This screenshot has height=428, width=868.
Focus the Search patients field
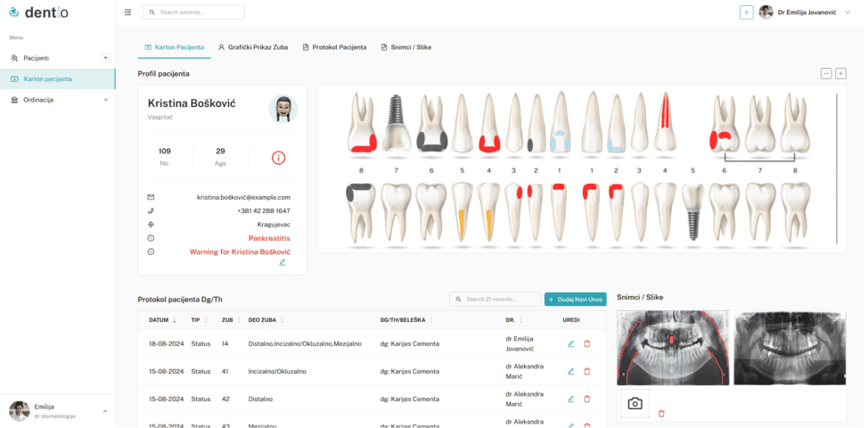pos(193,12)
